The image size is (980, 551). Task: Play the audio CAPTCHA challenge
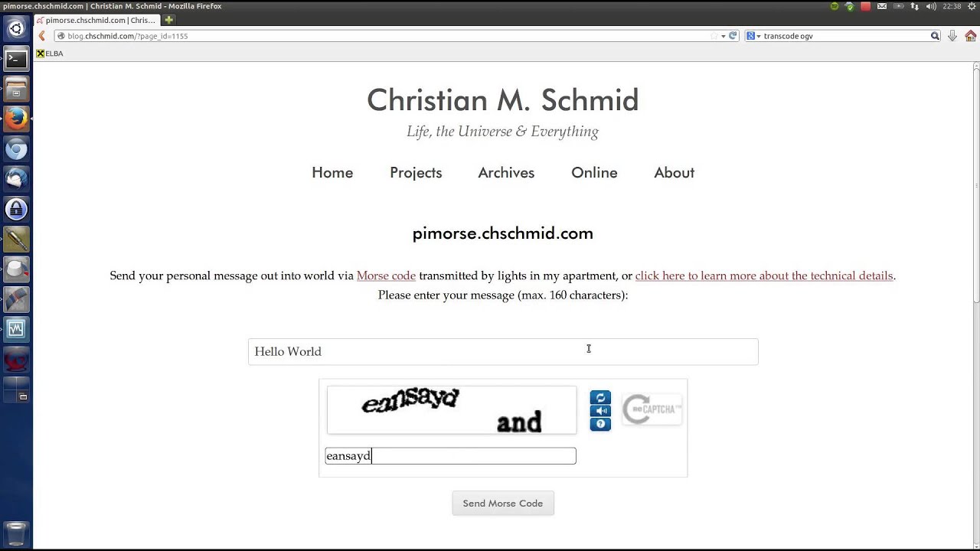click(600, 411)
